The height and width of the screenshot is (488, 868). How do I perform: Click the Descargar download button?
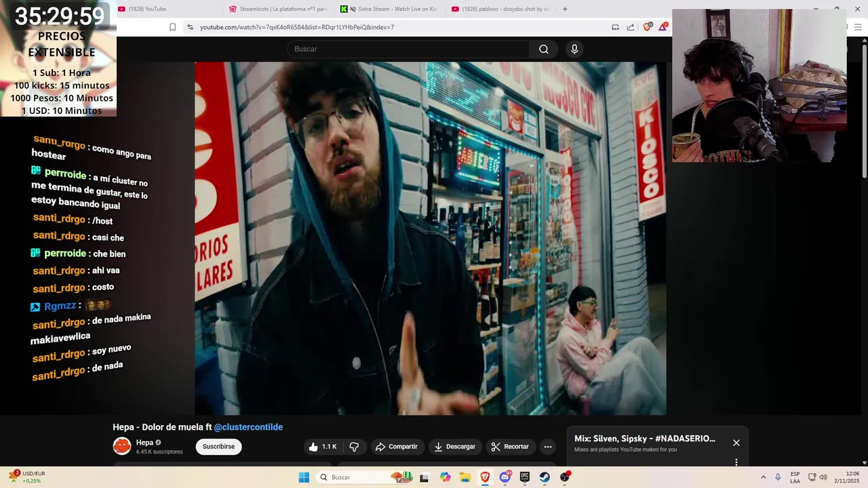[x=454, y=447]
